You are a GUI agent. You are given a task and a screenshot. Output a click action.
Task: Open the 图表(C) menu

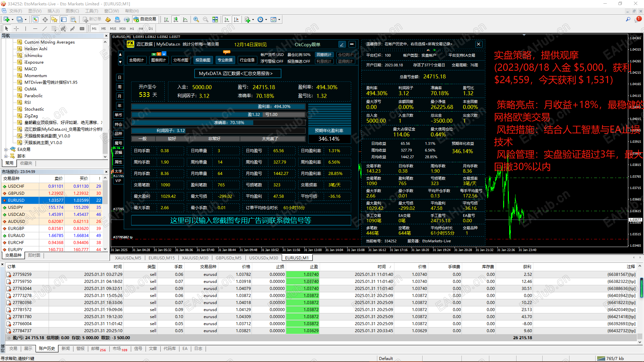(72, 11)
